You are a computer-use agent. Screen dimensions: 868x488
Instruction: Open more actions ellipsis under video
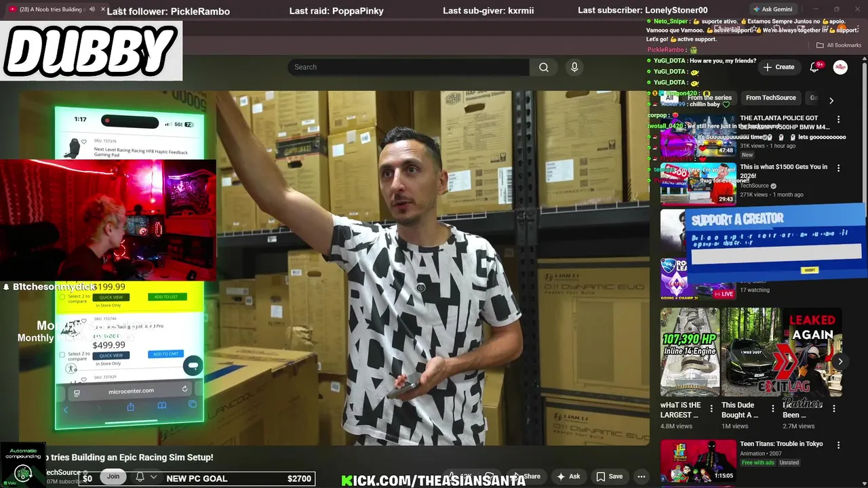(x=641, y=476)
